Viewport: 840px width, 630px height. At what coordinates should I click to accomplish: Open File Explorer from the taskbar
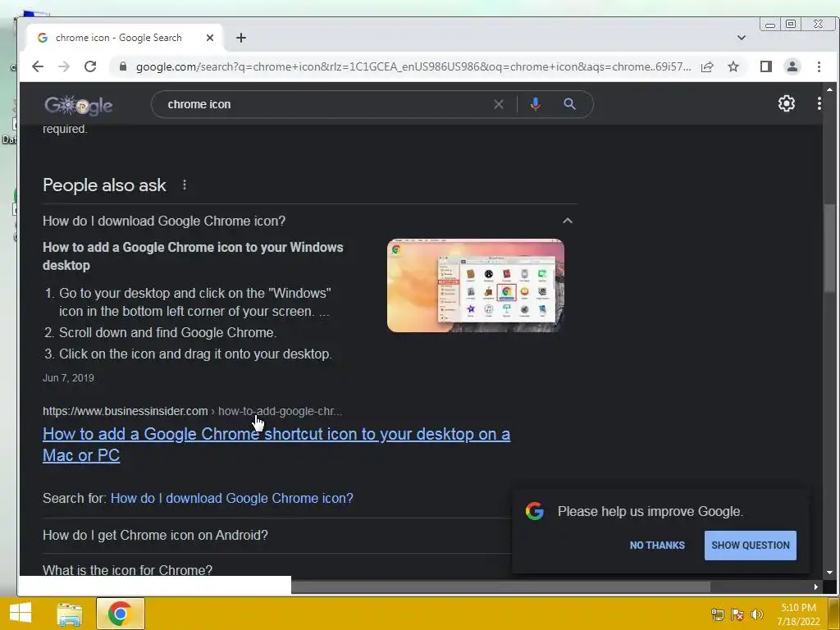click(70, 614)
